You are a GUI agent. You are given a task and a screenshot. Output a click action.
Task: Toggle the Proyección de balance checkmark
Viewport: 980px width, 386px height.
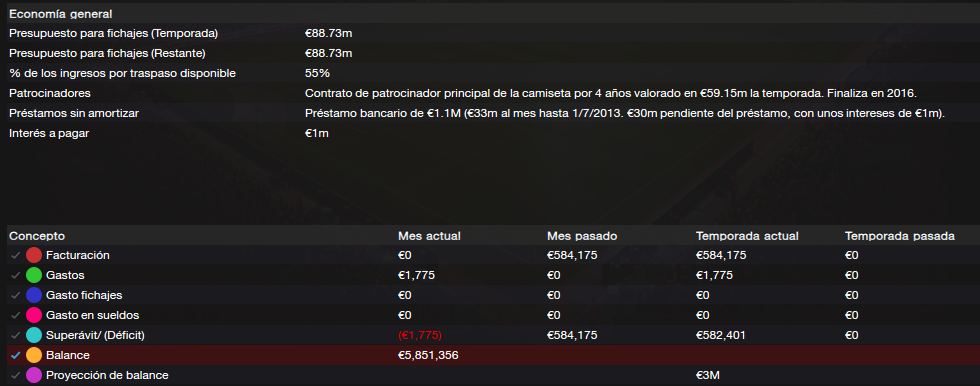coord(15,375)
